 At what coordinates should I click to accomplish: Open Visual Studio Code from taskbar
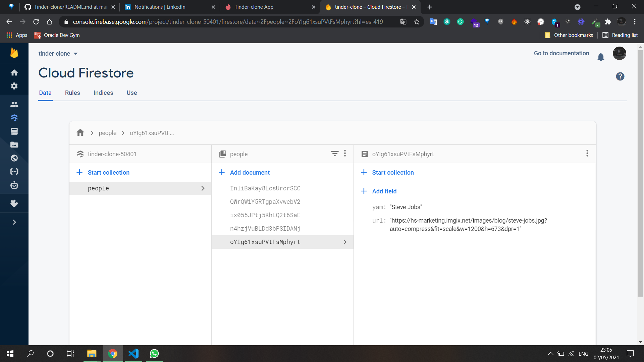(x=133, y=353)
